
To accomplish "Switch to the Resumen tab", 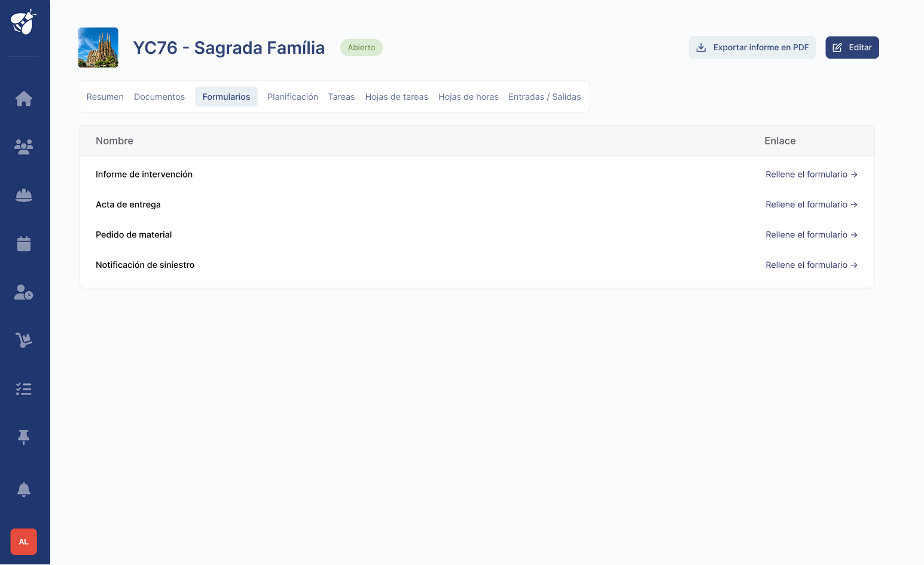I will pos(105,97).
